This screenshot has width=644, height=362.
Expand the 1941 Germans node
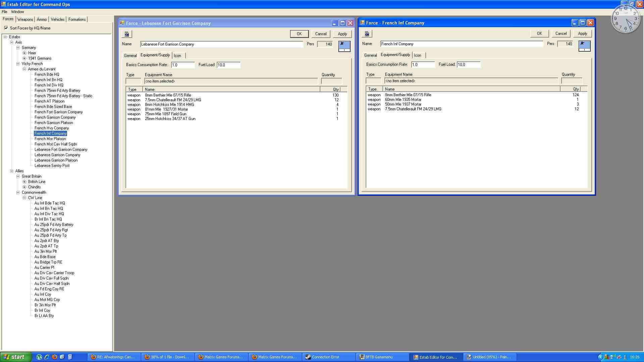point(24,58)
